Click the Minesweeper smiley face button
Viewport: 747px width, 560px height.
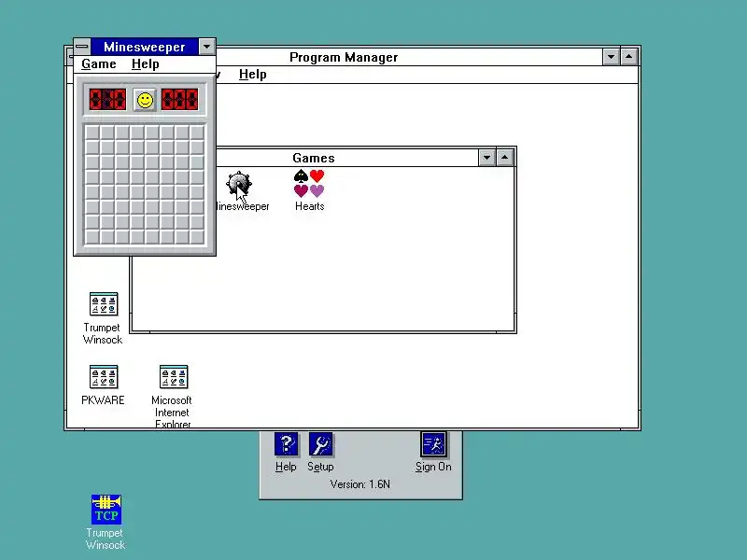[x=145, y=100]
